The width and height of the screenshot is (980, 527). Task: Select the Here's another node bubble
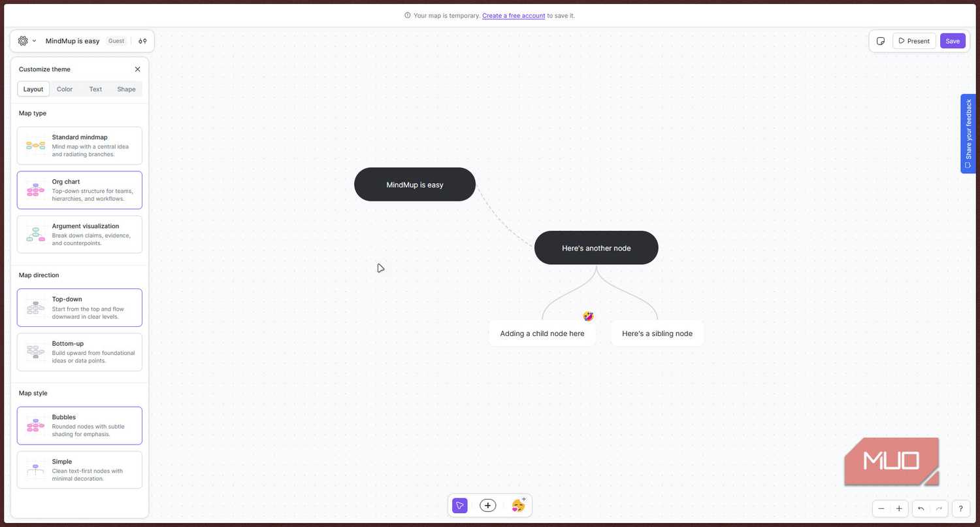click(x=596, y=248)
